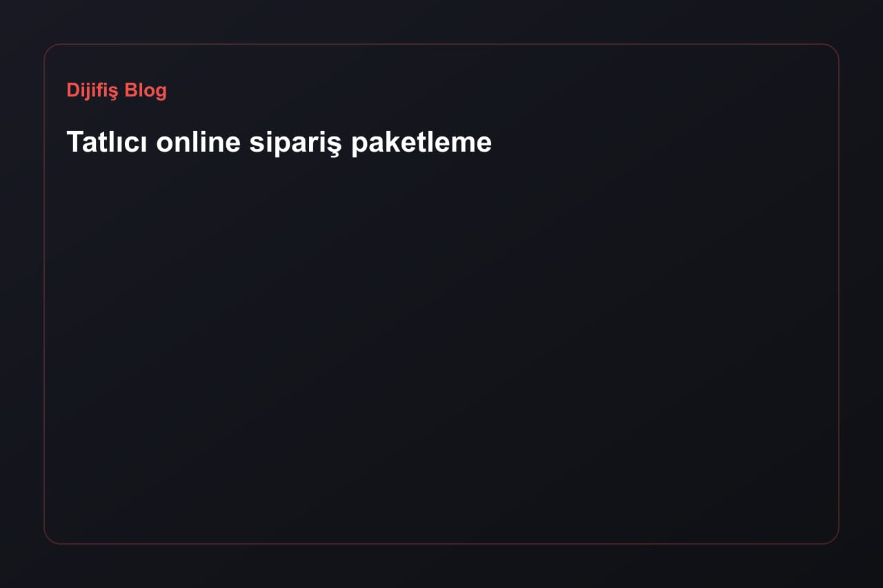Image resolution: width=883 pixels, height=588 pixels.
Task: Click the dark background below the card
Action: point(441,567)
